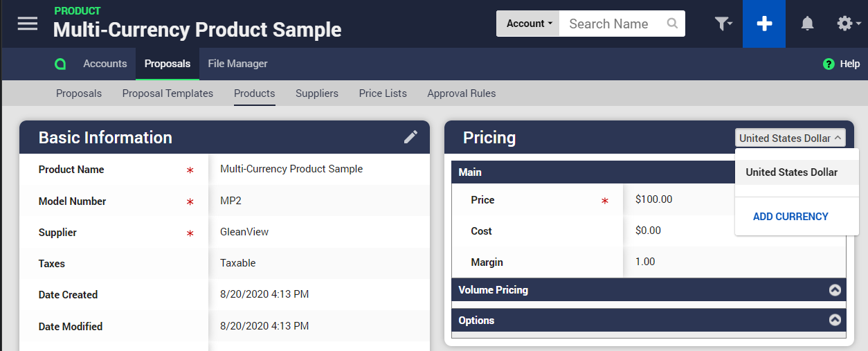The height and width of the screenshot is (351, 868).
Task: Click the product name value field
Action: tap(291, 169)
